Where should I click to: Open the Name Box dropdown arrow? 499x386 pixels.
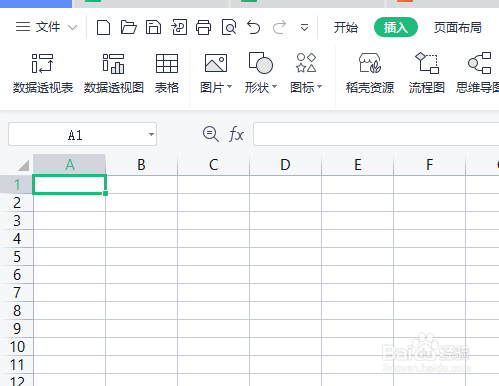coord(151,135)
